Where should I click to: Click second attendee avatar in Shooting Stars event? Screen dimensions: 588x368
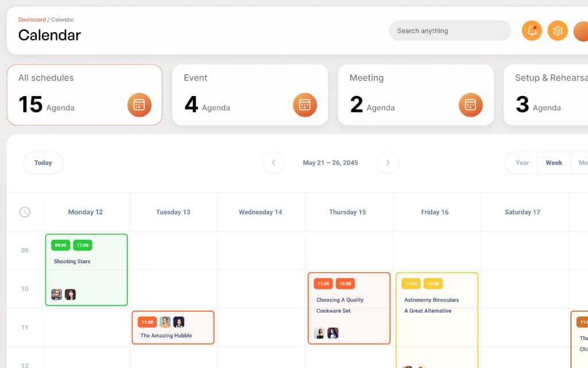click(70, 294)
